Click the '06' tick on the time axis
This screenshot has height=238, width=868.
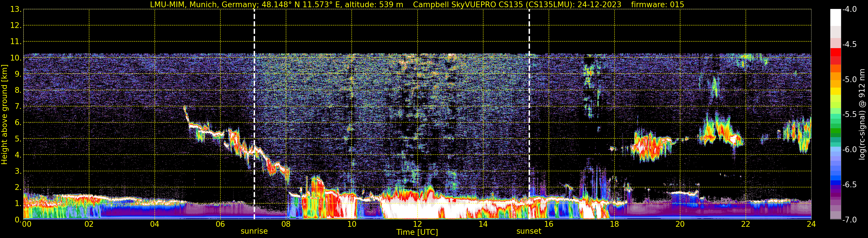220,224
